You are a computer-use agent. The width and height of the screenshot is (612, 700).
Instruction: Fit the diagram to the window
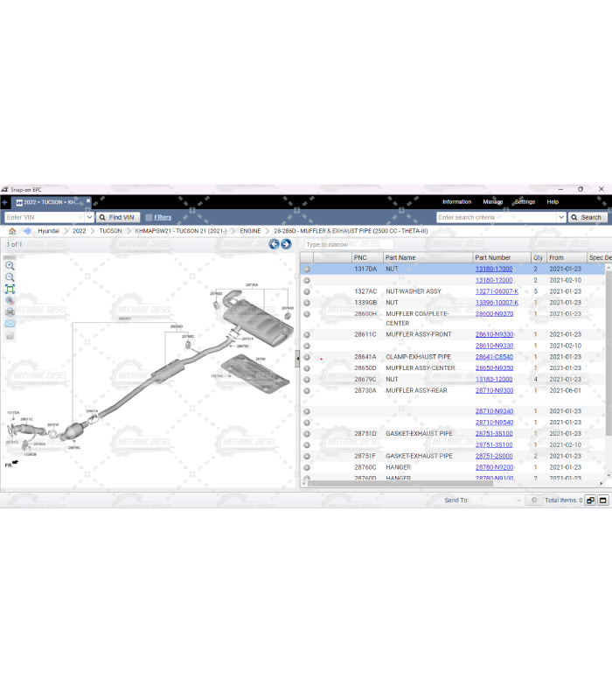point(10,289)
